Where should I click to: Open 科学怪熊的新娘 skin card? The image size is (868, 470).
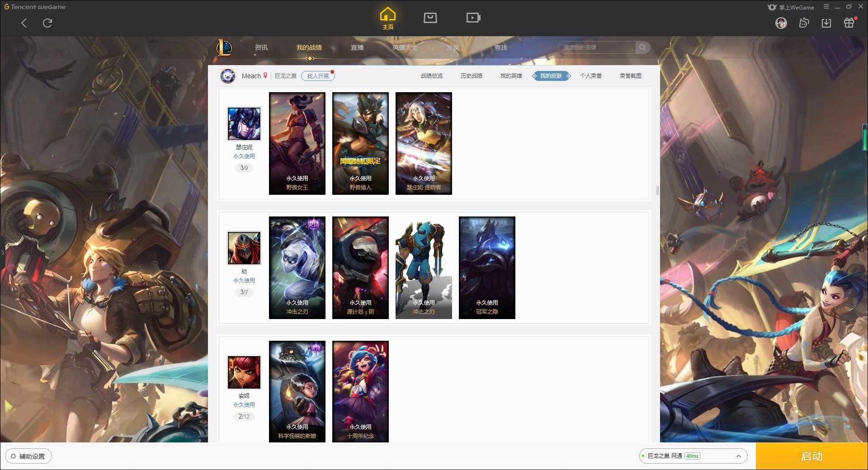(297, 391)
